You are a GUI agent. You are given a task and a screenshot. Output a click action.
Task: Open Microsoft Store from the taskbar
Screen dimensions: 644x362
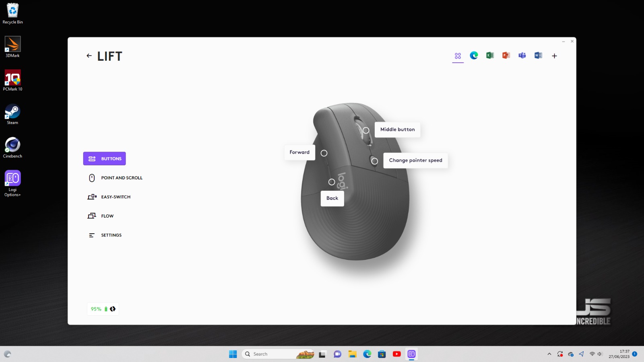[382, 354]
